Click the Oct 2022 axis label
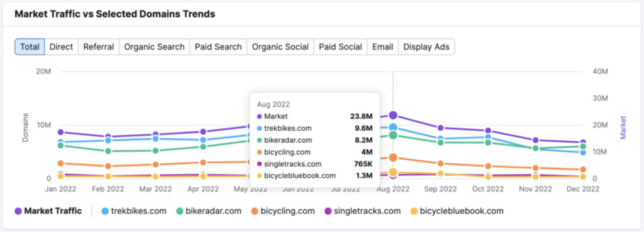Image resolution: width=644 pixels, height=232 pixels. (x=488, y=189)
